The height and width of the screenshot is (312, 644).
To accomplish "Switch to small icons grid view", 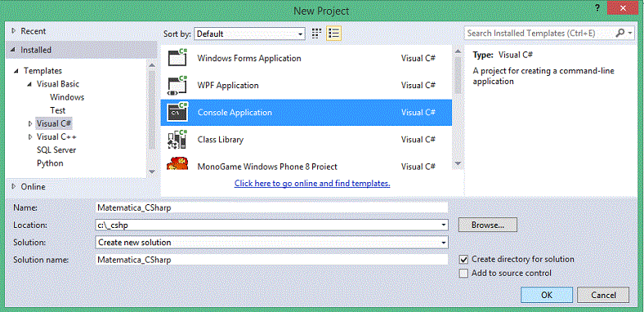I will (316, 33).
